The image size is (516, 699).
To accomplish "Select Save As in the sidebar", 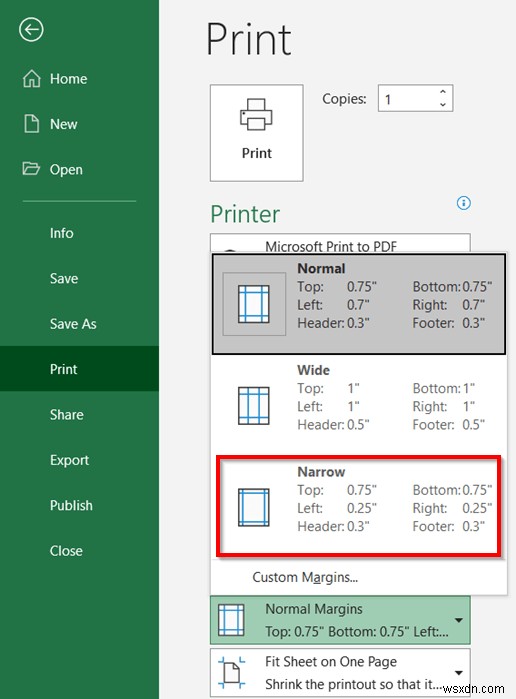I will (79, 324).
